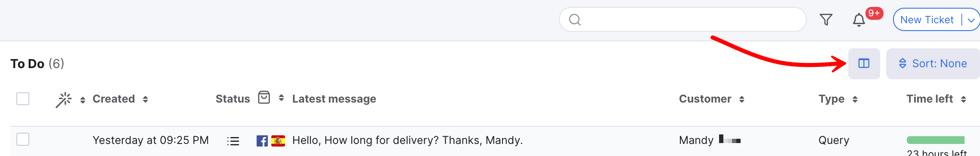980x156 pixels.
Task: Click the shopping bag column icon
Action: [264, 97]
